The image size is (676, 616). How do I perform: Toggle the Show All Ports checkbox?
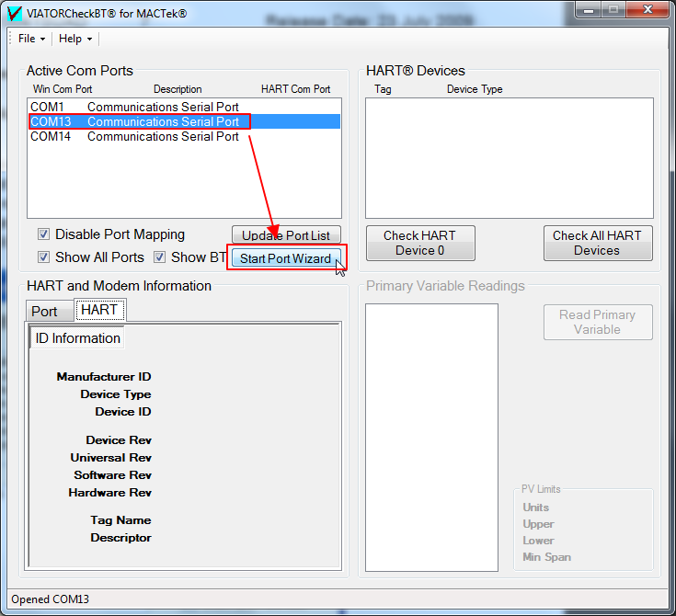pos(43,257)
